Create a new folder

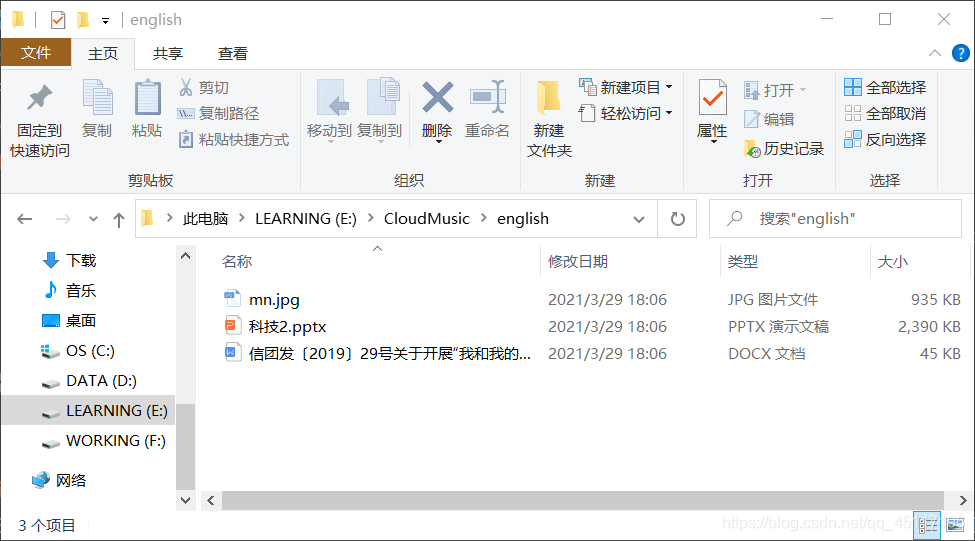point(549,119)
